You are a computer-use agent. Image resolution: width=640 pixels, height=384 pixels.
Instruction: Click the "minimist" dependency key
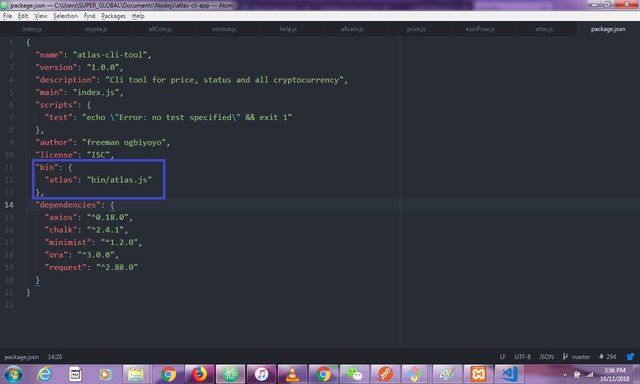point(68,242)
